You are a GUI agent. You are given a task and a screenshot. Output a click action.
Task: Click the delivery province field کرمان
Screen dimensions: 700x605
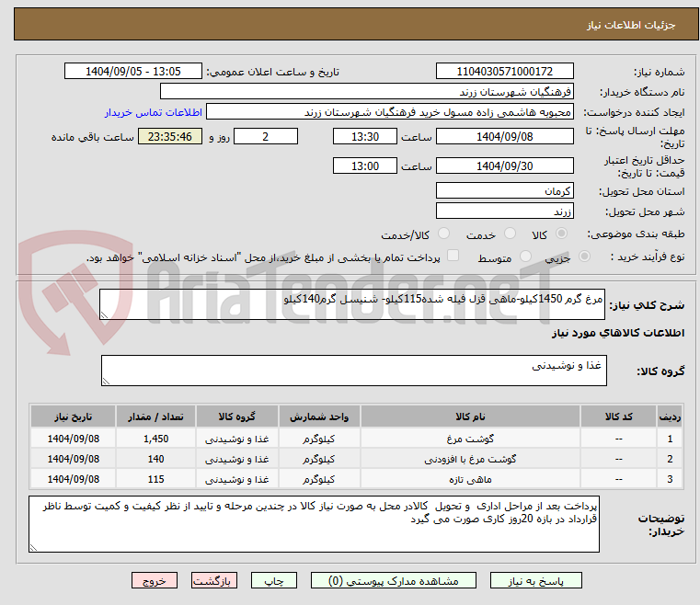click(x=504, y=191)
